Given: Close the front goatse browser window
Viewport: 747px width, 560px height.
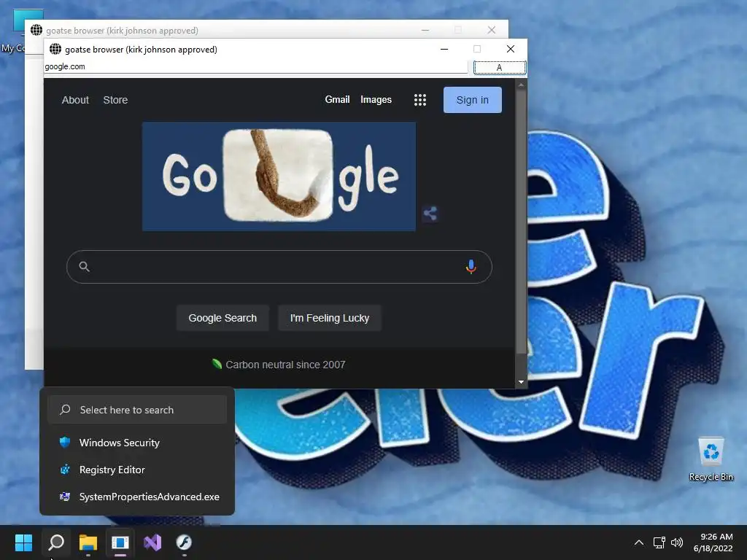Looking at the screenshot, I should tap(510, 49).
